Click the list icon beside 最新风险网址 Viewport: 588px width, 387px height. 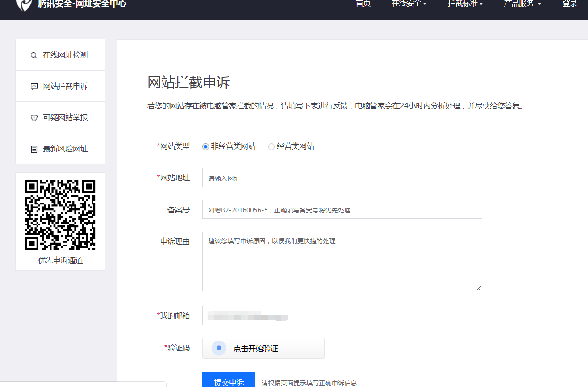[34, 149]
